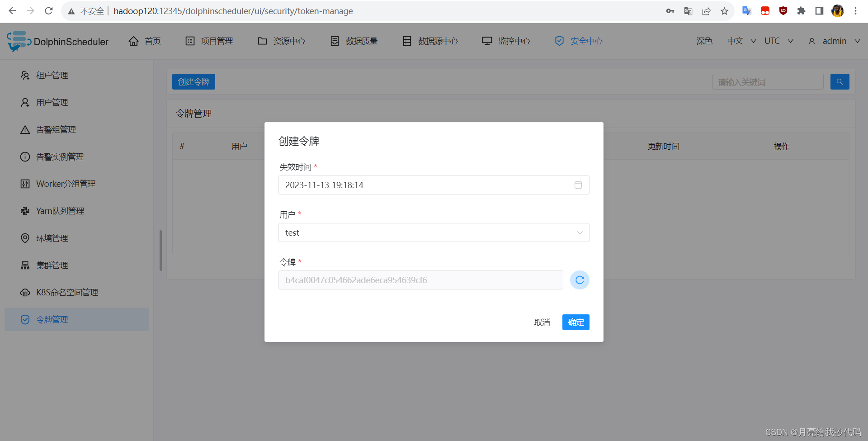Click the 更新时间 column header
This screenshot has height=441, width=868.
coord(663,146)
